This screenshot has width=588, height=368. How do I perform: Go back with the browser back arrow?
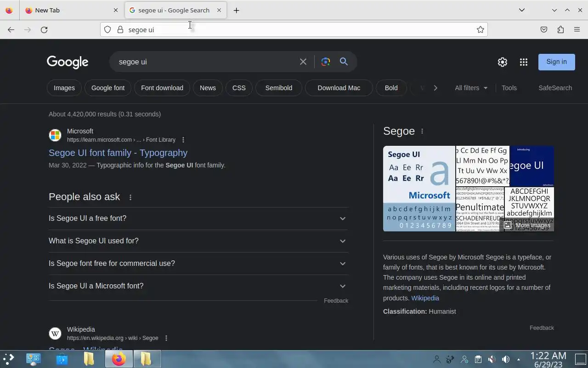[11, 29]
